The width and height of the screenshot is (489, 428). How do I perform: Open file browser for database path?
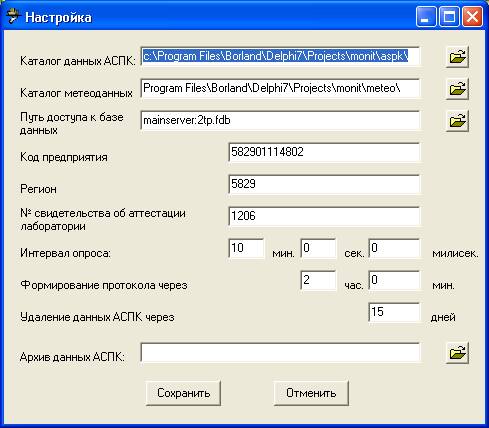[457, 120]
